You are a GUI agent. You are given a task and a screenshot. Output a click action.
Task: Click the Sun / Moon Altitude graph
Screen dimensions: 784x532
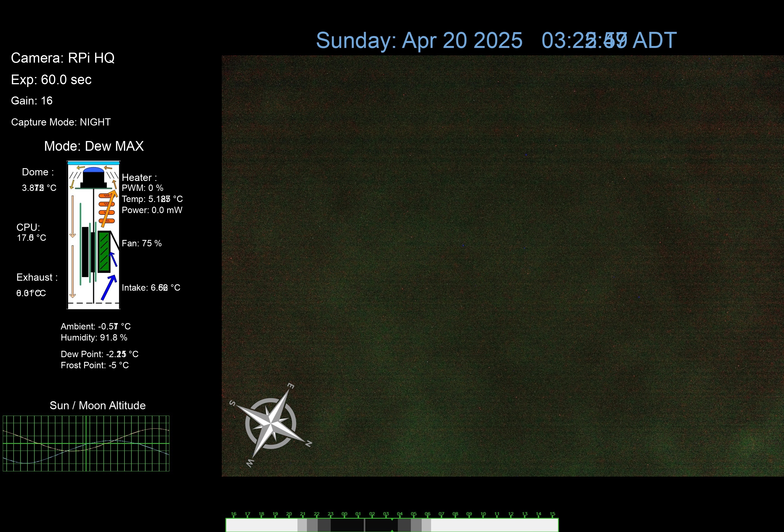(86, 443)
